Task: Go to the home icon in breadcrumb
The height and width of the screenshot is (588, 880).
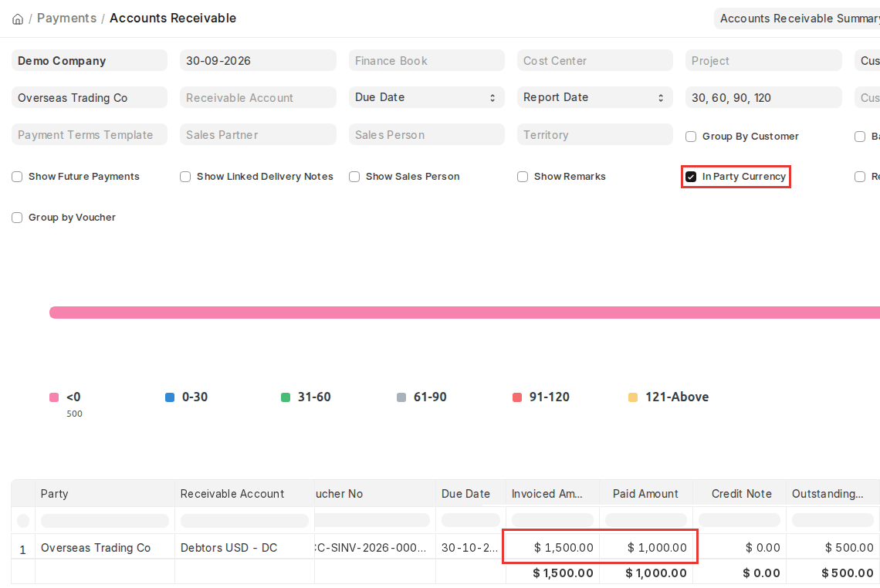Action: 18,19
